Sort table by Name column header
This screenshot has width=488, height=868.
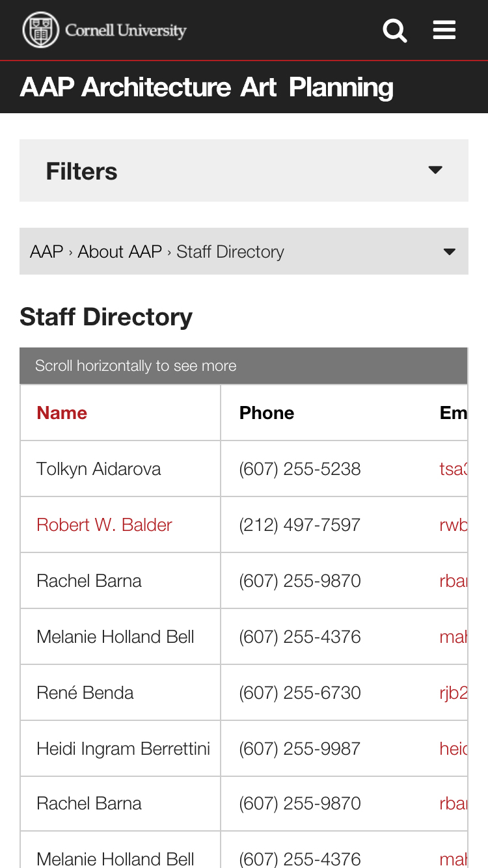tap(62, 413)
